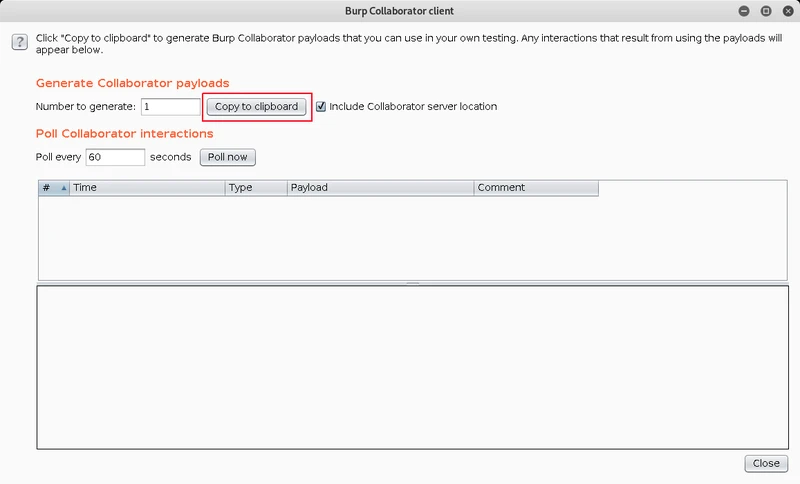Screen dimensions: 800x484
Task: Click the Copy to clipboard button
Action: point(256,107)
